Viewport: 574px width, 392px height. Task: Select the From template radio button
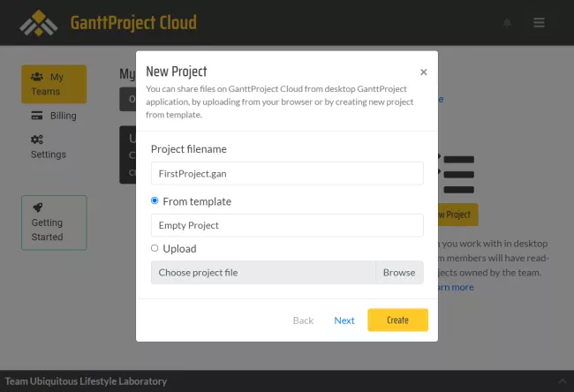(x=155, y=200)
